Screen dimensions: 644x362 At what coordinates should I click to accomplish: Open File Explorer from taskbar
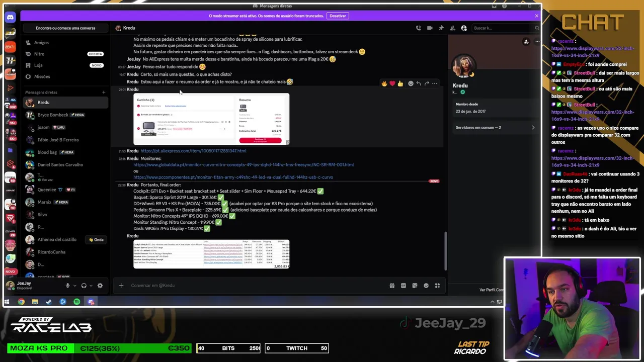[35, 302]
